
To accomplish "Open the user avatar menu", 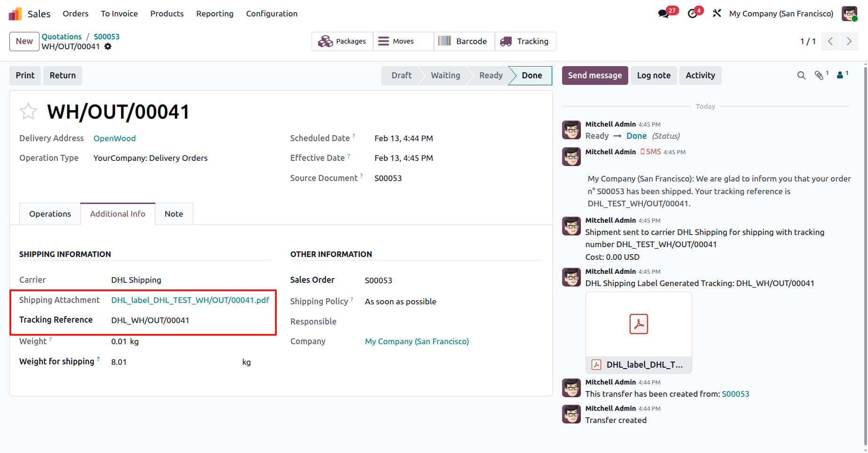I will 849,14.
